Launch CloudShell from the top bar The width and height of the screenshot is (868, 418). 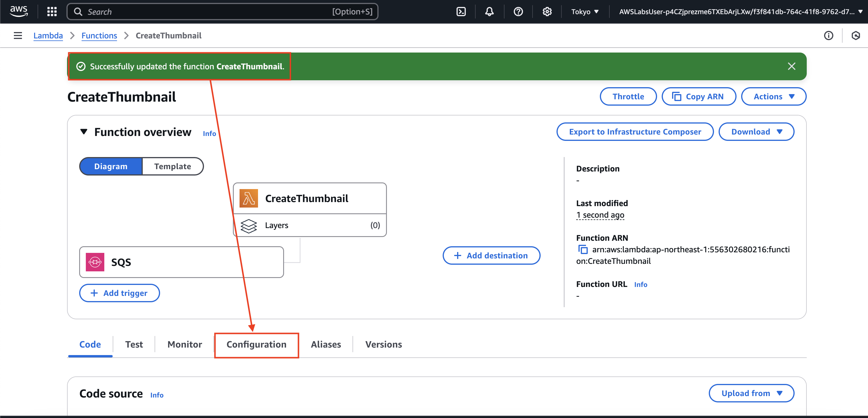461,12
